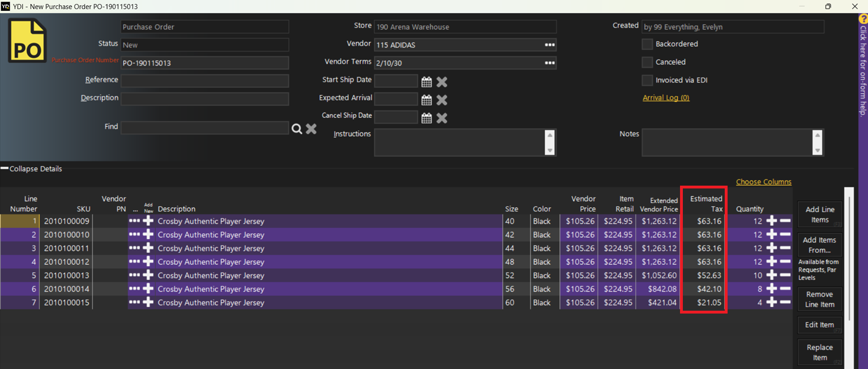Collapse the Details section
The width and height of the screenshot is (868, 369).
(x=32, y=169)
